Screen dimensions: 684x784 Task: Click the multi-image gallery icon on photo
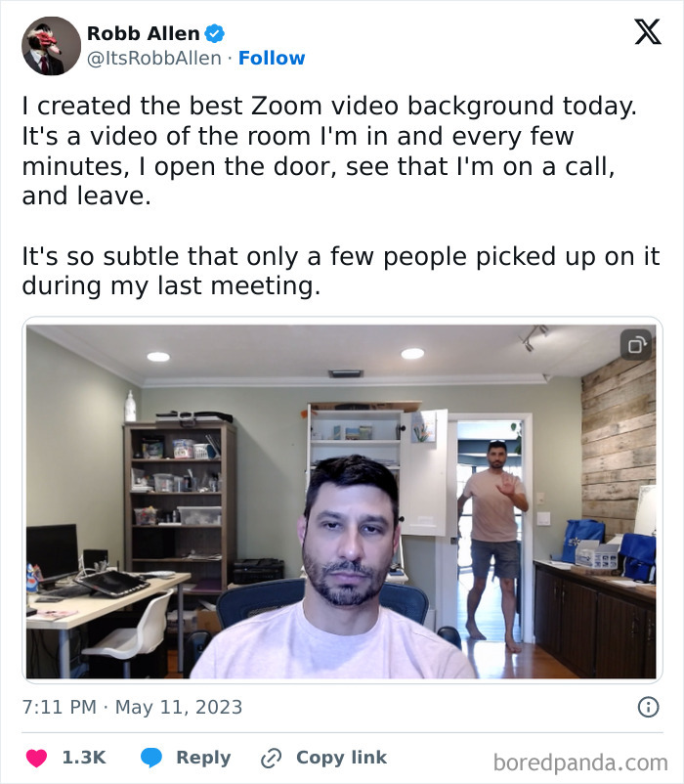click(636, 344)
